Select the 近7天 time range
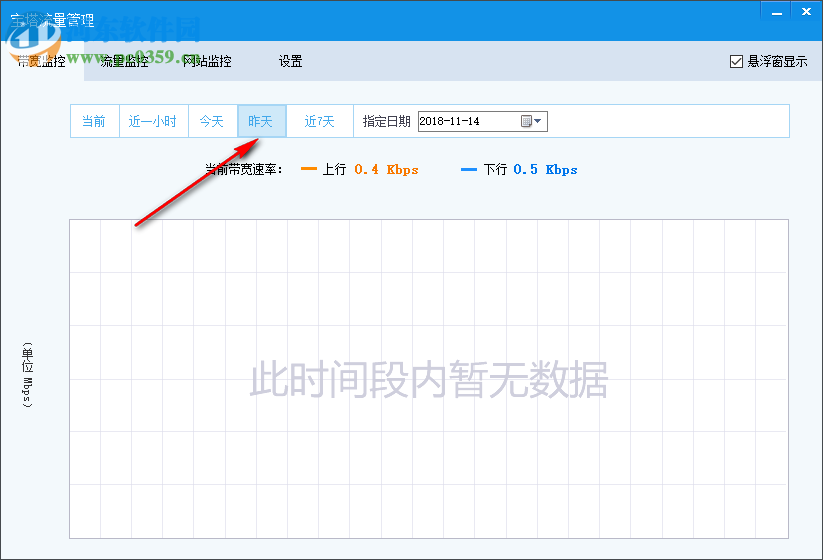 pos(320,121)
